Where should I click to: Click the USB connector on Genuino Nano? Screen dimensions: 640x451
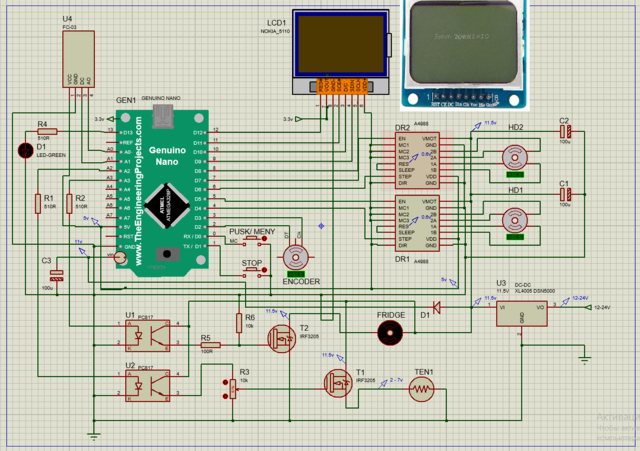click(x=163, y=117)
